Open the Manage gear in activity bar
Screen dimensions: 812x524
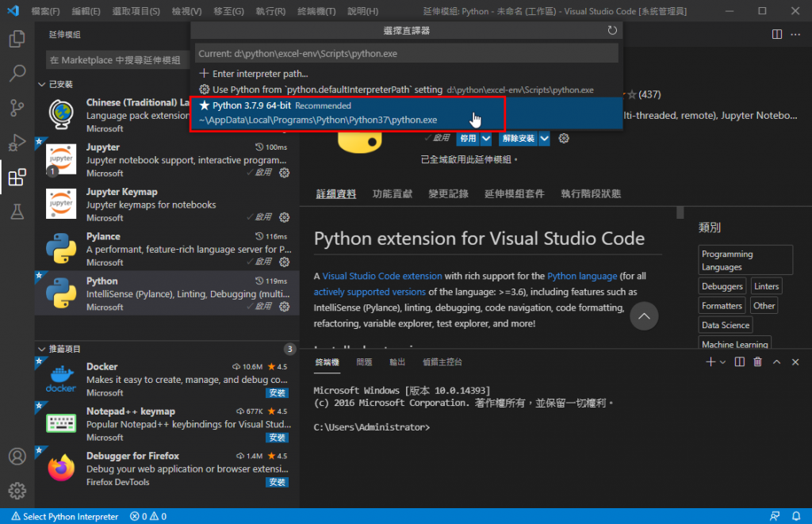[x=17, y=491]
